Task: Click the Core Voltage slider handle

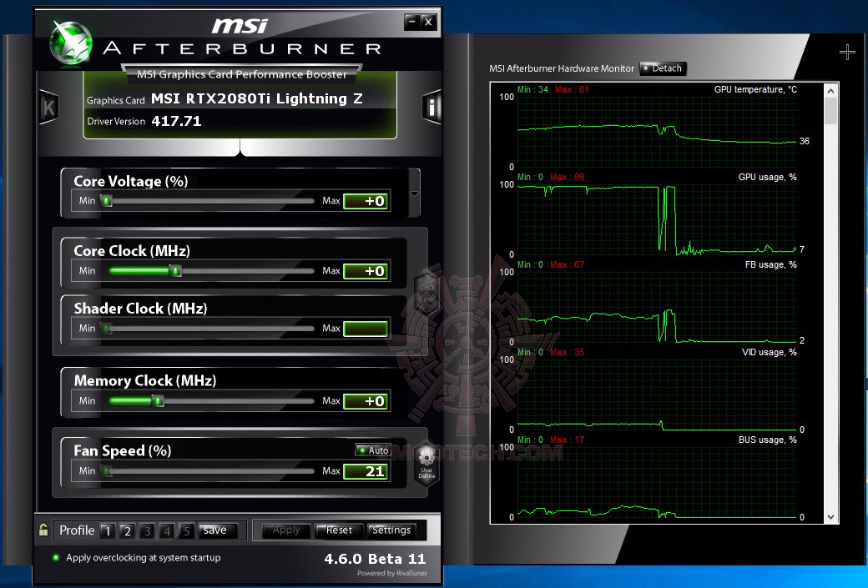Action: coord(107,201)
